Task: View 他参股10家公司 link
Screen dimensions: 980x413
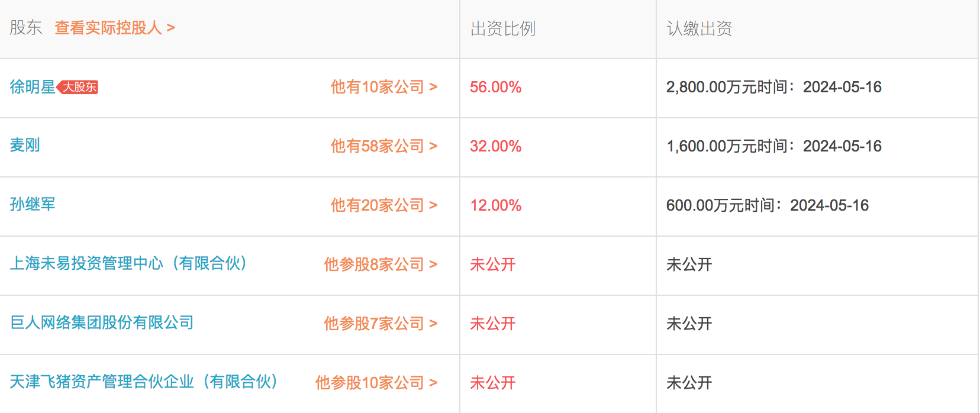Action: (x=376, y=383)
